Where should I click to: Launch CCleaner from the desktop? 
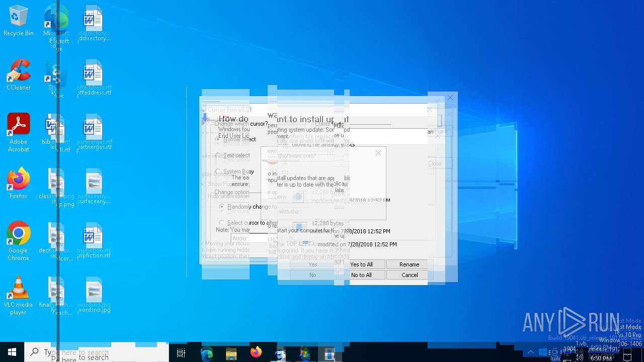click(19, 75)
